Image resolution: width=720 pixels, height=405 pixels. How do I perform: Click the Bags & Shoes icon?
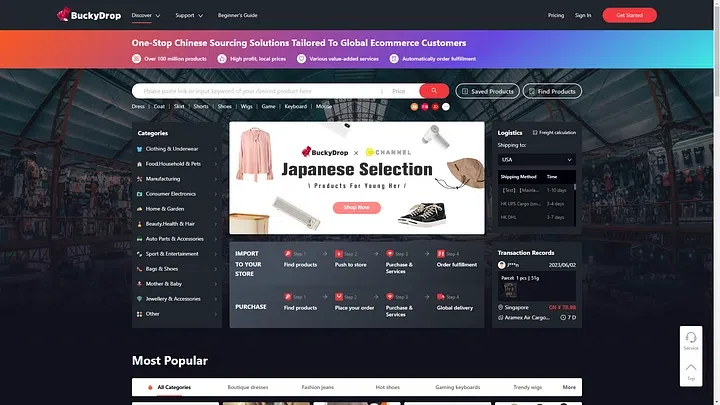pos(140,269)
